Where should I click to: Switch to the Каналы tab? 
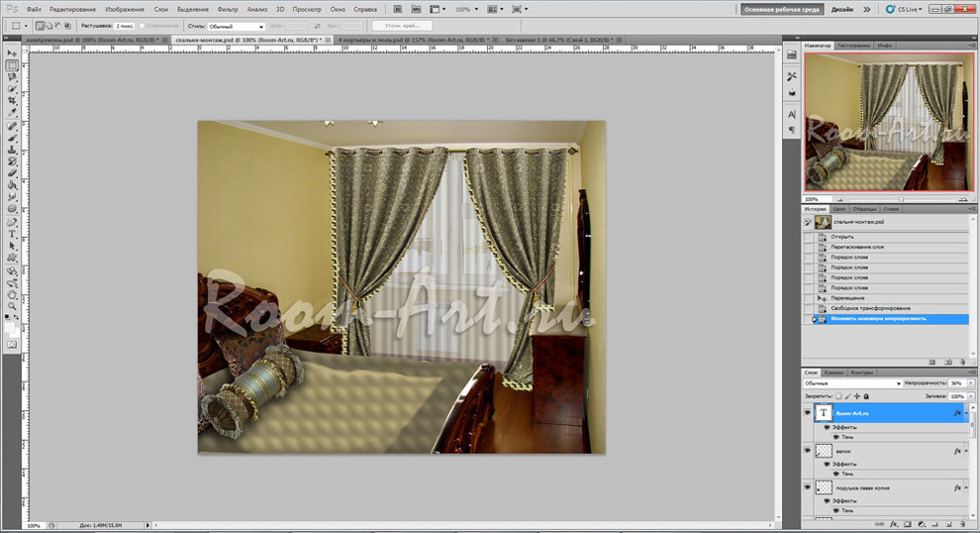[x=835, y=373]
